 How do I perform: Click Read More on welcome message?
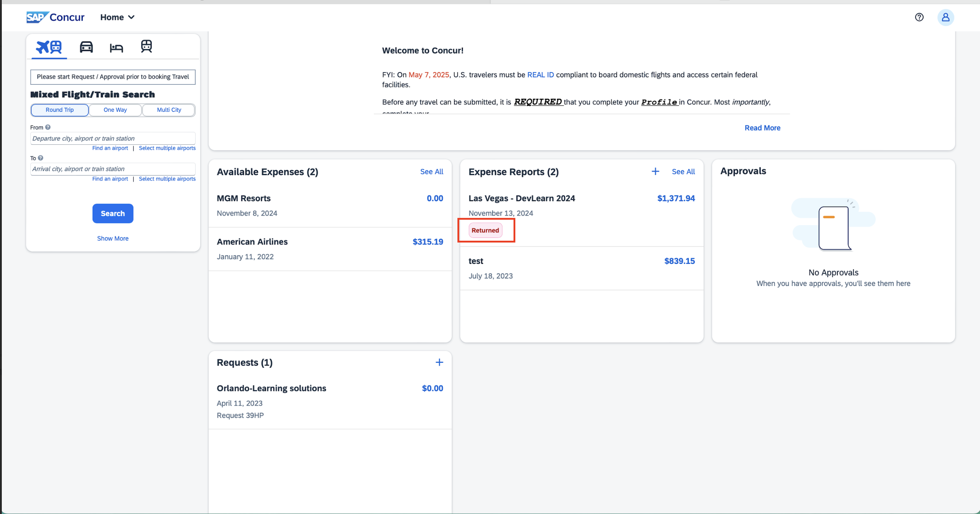[762, 128]
